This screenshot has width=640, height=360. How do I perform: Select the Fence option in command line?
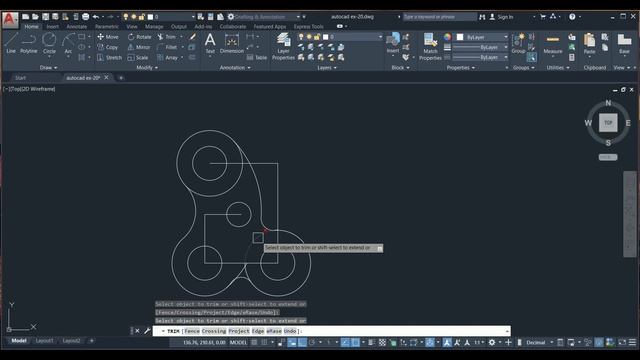(x=192, y=331)
